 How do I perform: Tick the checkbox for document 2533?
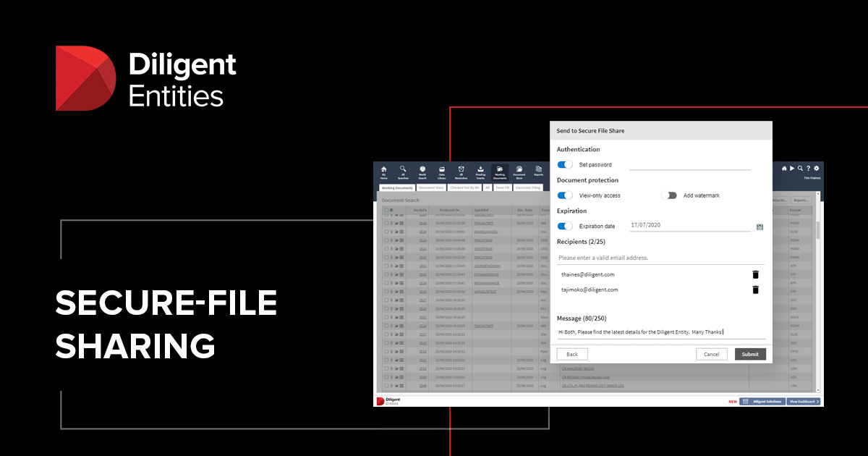coord(386,249)
